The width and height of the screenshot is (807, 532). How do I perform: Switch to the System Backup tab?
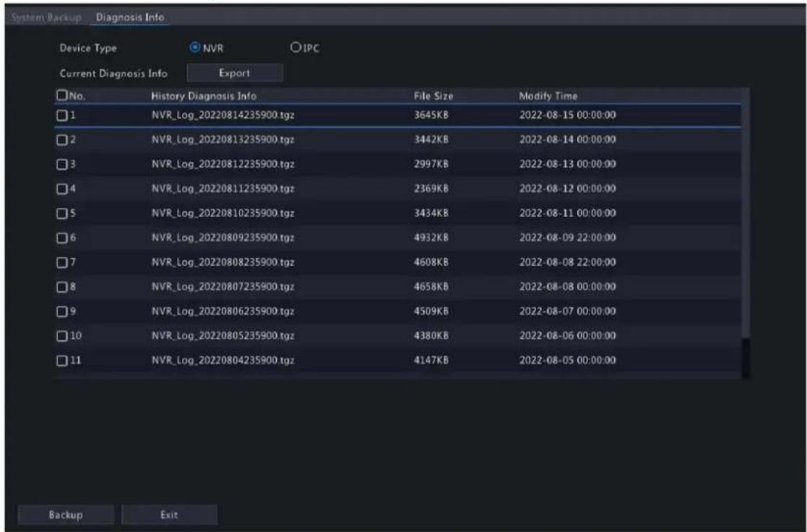46,17
